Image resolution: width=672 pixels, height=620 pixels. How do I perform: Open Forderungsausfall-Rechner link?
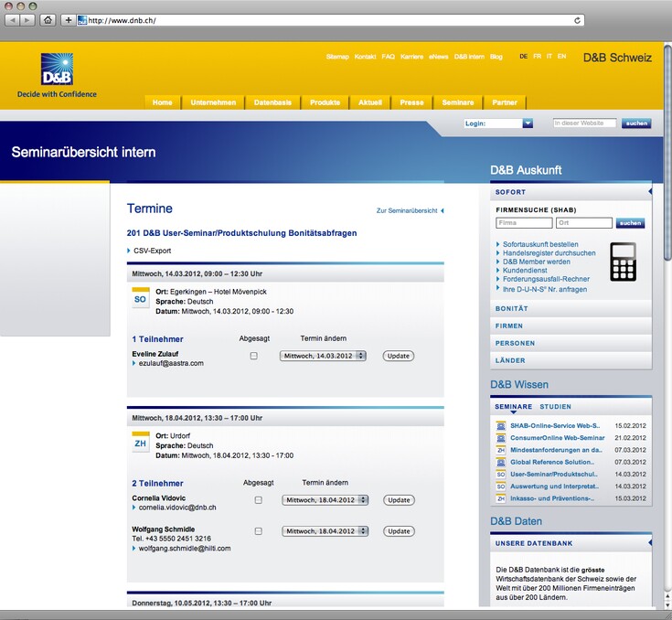tap(546, 279)
